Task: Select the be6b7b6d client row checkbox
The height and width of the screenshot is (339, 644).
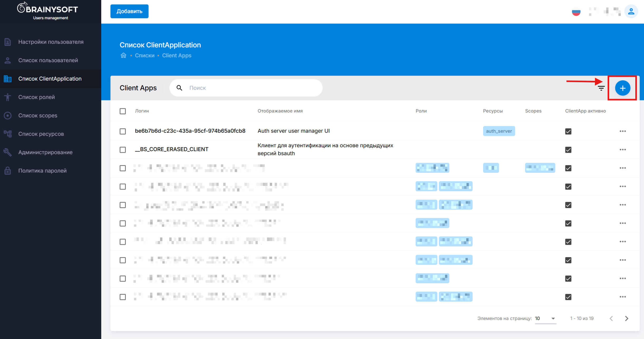Action: pos(123,131)
